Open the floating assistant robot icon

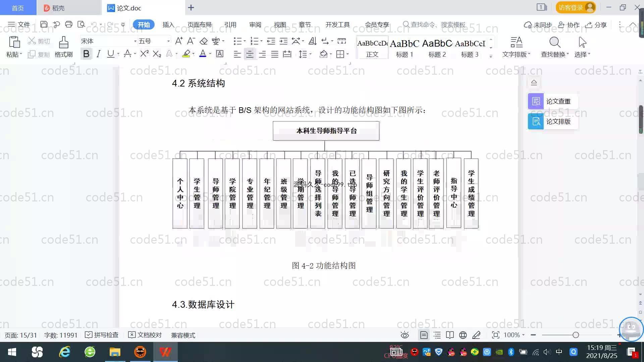[x=631, y=329]
